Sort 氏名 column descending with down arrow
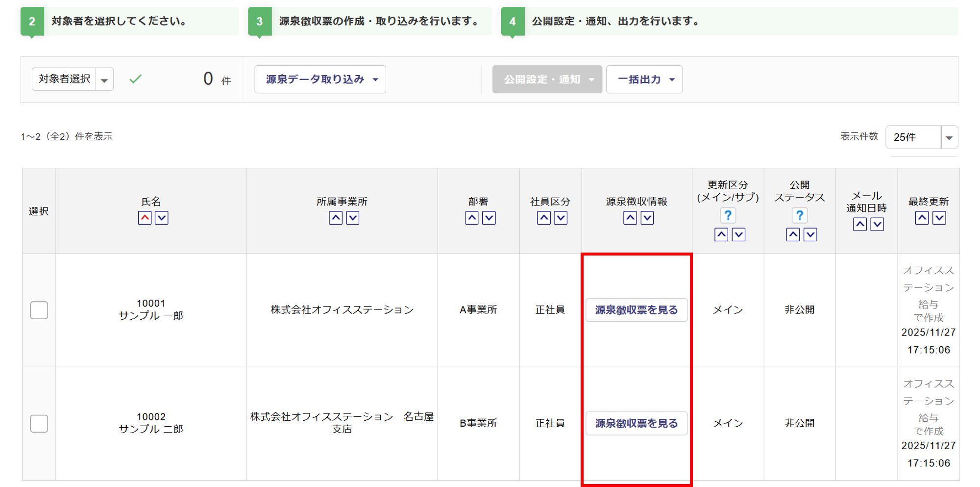 [x=162, y=218]
